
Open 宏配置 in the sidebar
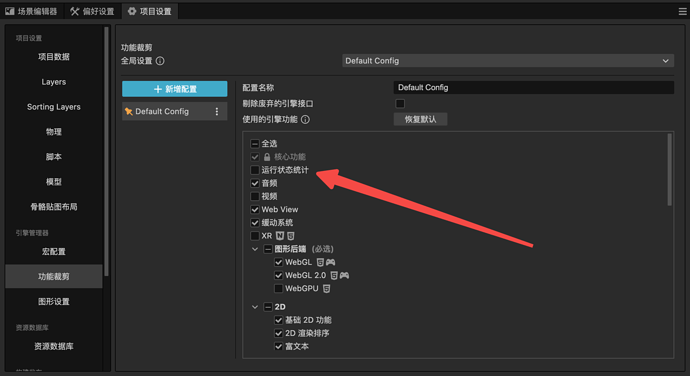coord(54,252)
